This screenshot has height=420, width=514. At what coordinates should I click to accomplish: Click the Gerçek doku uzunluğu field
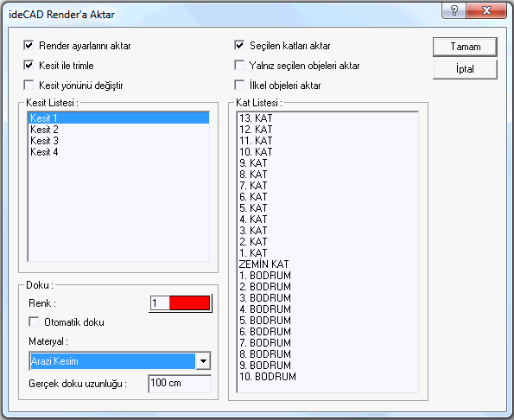pos(180,384)
